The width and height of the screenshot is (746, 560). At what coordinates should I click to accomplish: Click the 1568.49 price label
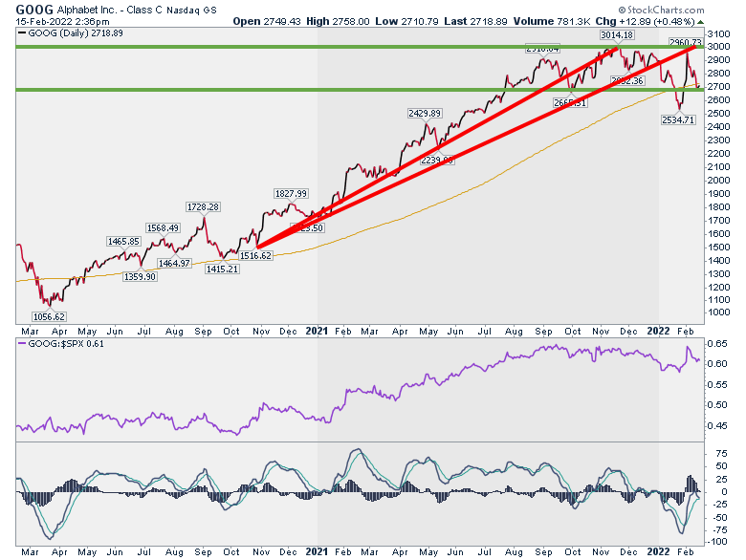(x=163, y=227)
